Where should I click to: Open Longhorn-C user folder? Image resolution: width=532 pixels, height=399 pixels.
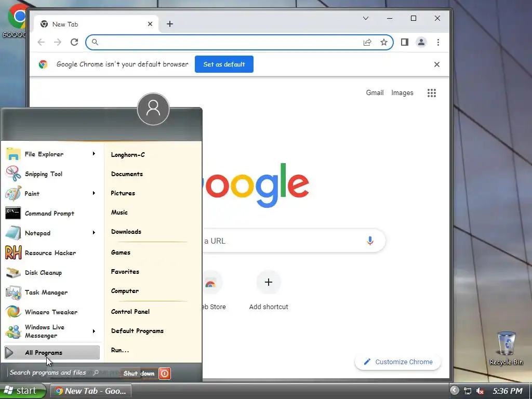[128, 155]
